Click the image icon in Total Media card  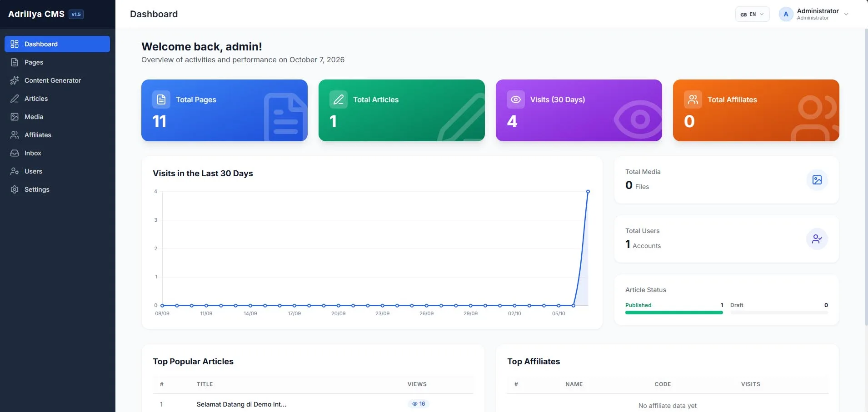pos(817,180)
